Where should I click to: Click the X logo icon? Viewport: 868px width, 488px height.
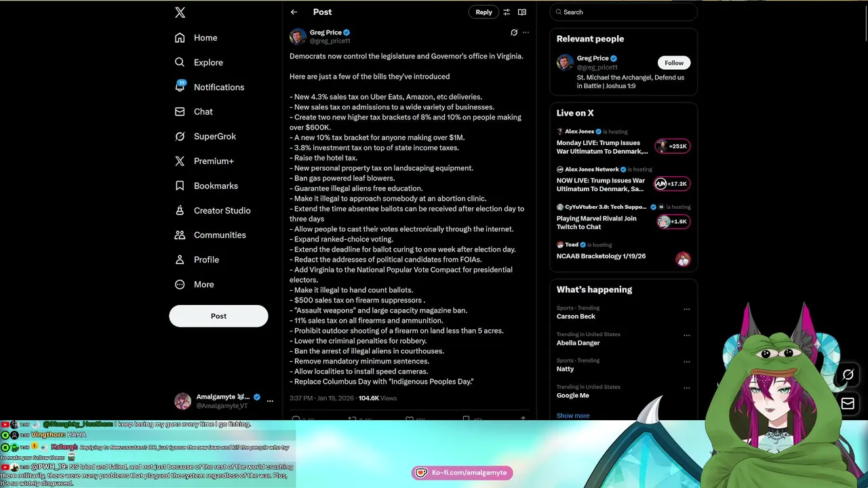(x=180, y=12)
